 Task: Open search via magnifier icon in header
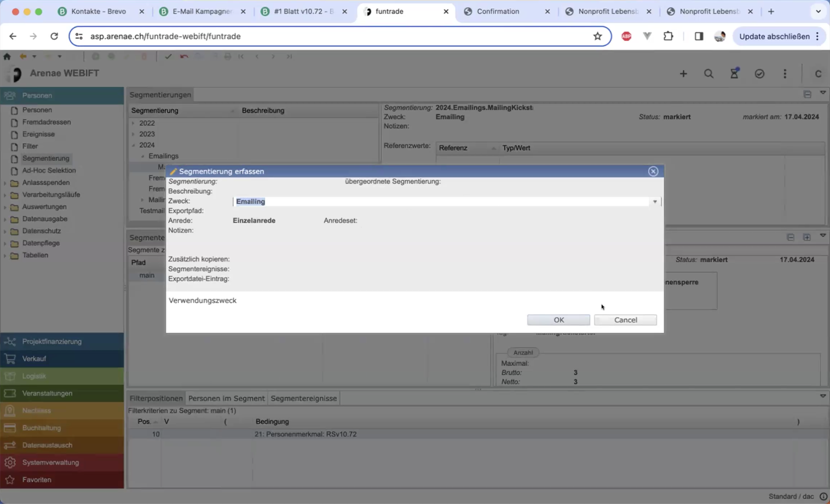click(x=709, y=74)
